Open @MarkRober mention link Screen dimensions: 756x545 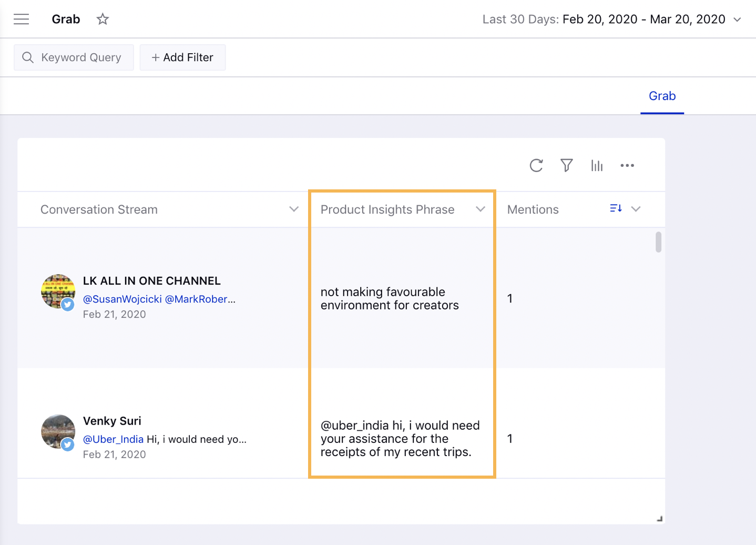click(200, 299)
